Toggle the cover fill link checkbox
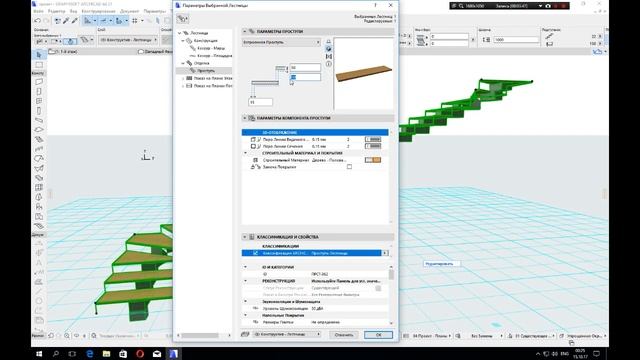Screen dimensions: 640x360 [x=349, y=167]
